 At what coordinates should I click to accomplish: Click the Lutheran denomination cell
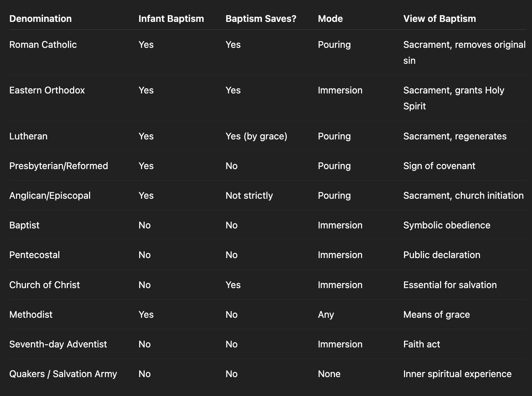tap(28, 136)
